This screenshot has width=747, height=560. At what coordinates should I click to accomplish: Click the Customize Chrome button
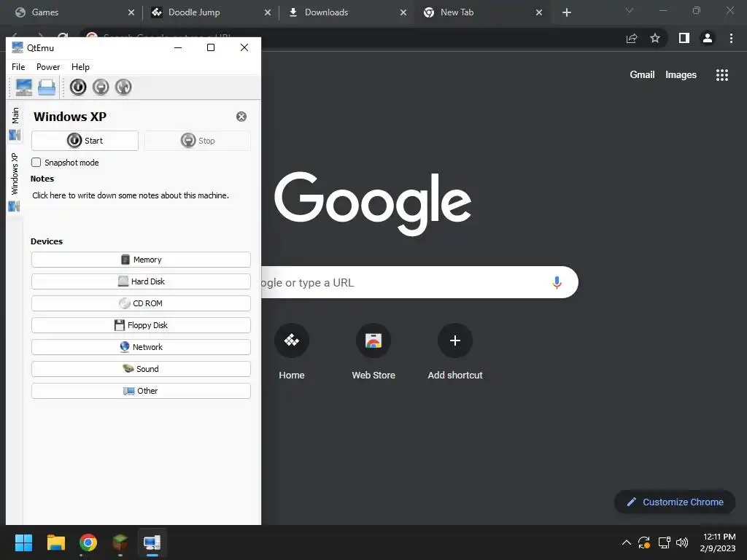click(675, 502)
